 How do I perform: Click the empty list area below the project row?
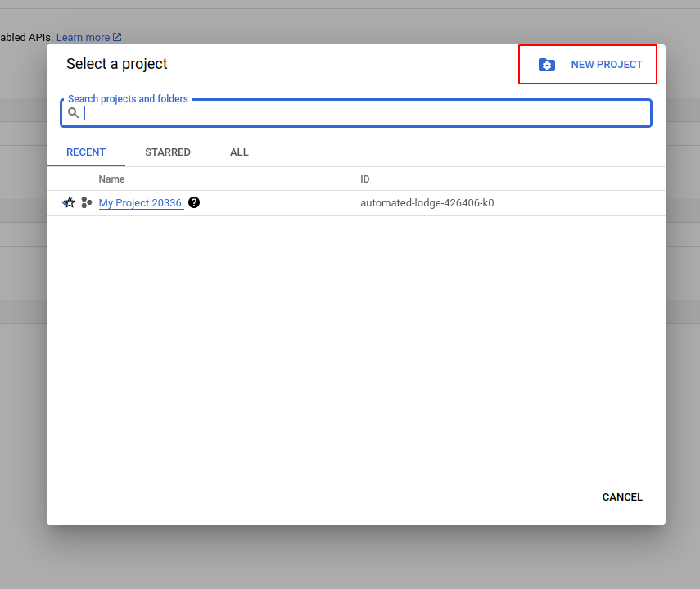click(x=355, y=344)
